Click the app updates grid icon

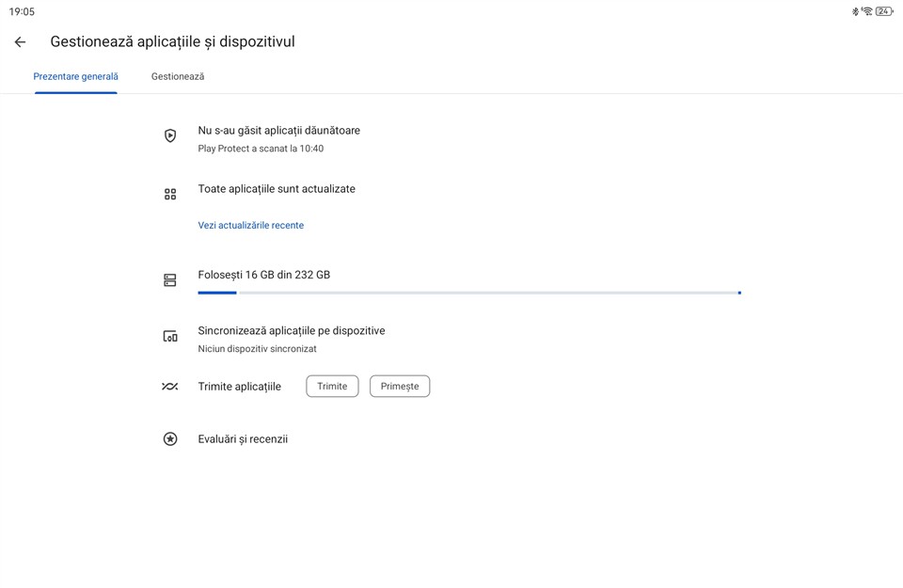click(x=170, y=194)
